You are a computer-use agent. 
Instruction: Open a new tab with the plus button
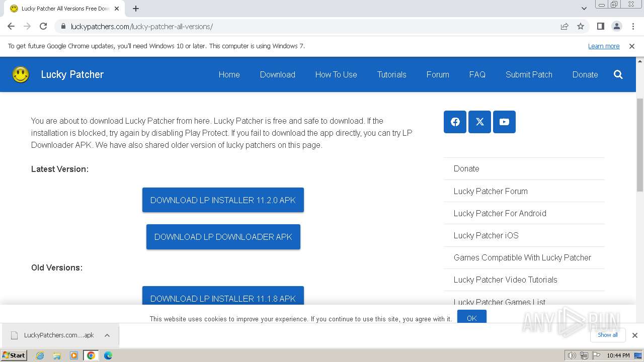[x=136, y=9]
